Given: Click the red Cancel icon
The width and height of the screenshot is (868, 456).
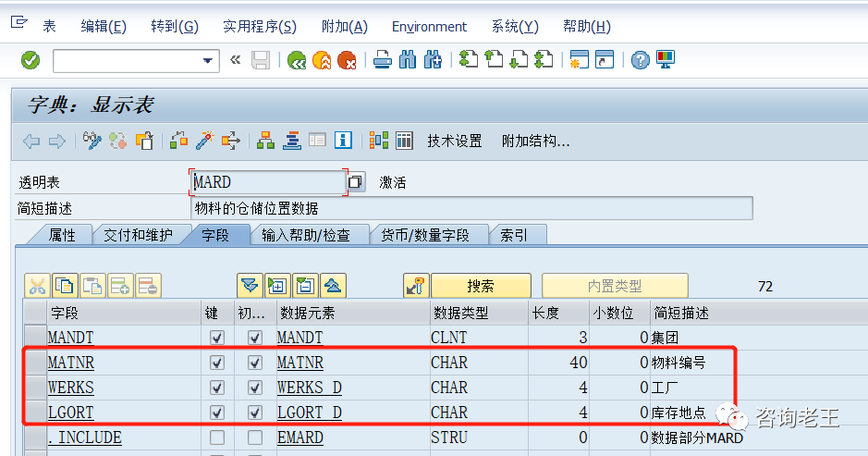Looking at the screenshot, I should pyautogui.click(x=347, y=60).
